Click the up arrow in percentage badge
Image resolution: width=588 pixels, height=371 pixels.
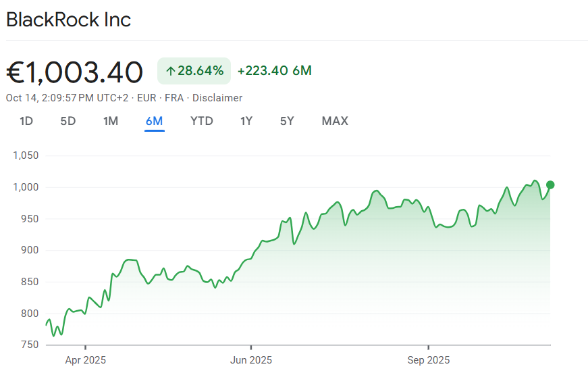pyautogui.click(x=170, y=71)
